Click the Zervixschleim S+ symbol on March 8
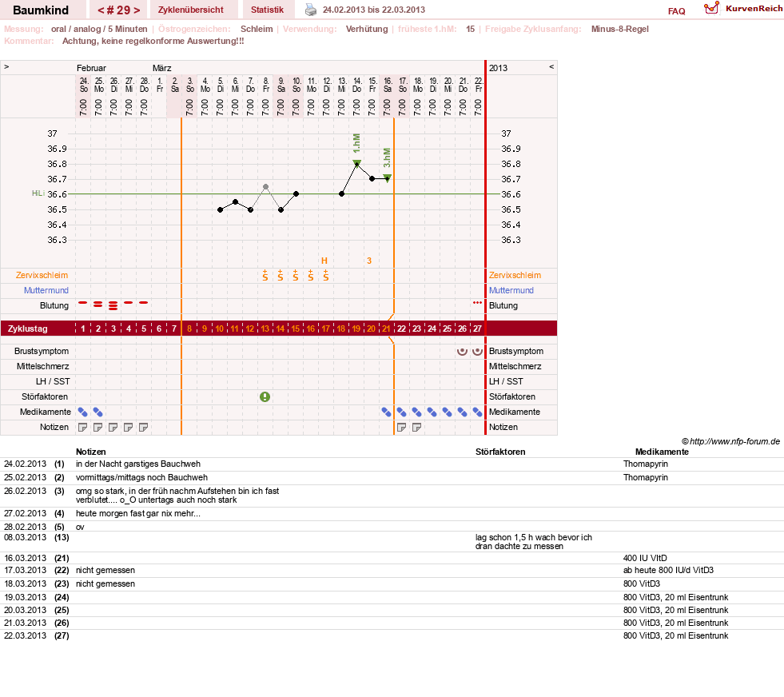 (265, 275)
